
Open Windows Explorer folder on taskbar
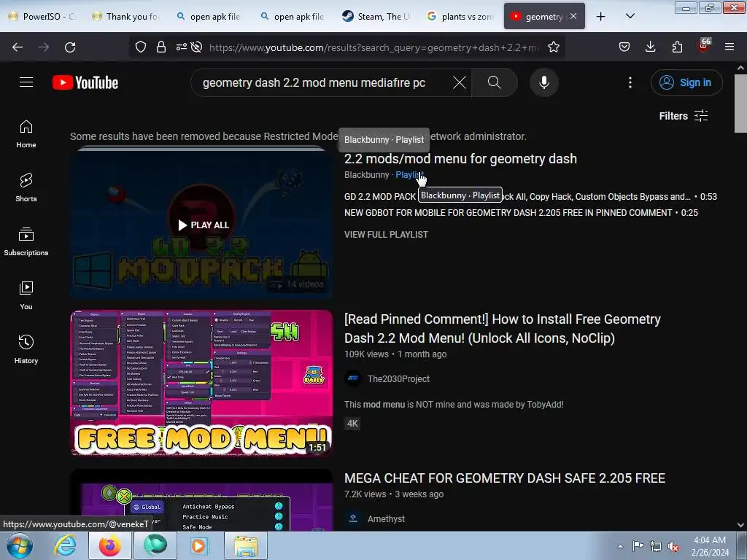(246, 545)
